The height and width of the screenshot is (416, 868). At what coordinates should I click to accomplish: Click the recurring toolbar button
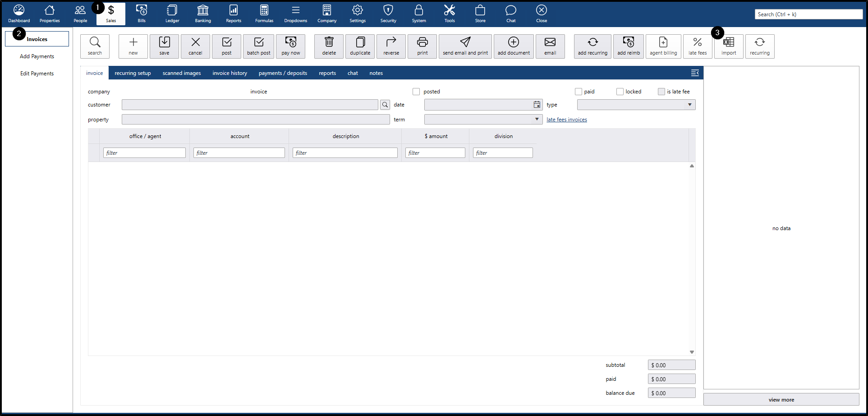760,46
